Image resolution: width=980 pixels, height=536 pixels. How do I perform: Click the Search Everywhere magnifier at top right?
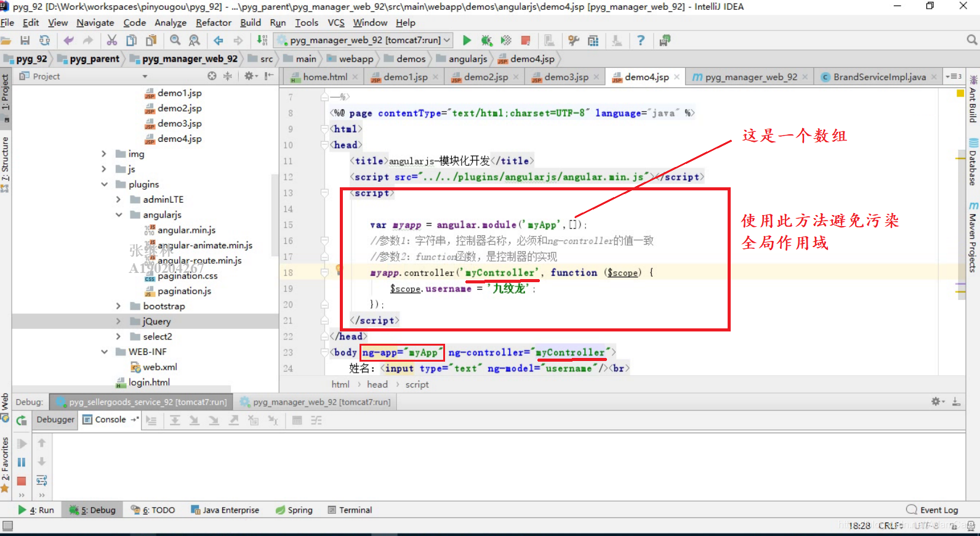tap(972, 40)
